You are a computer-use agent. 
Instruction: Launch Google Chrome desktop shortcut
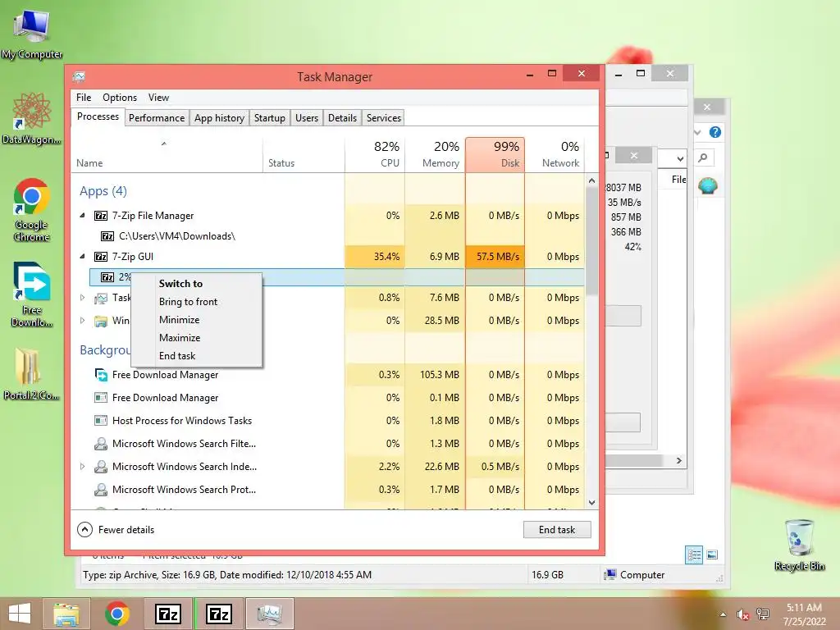[x=32, y=209]
